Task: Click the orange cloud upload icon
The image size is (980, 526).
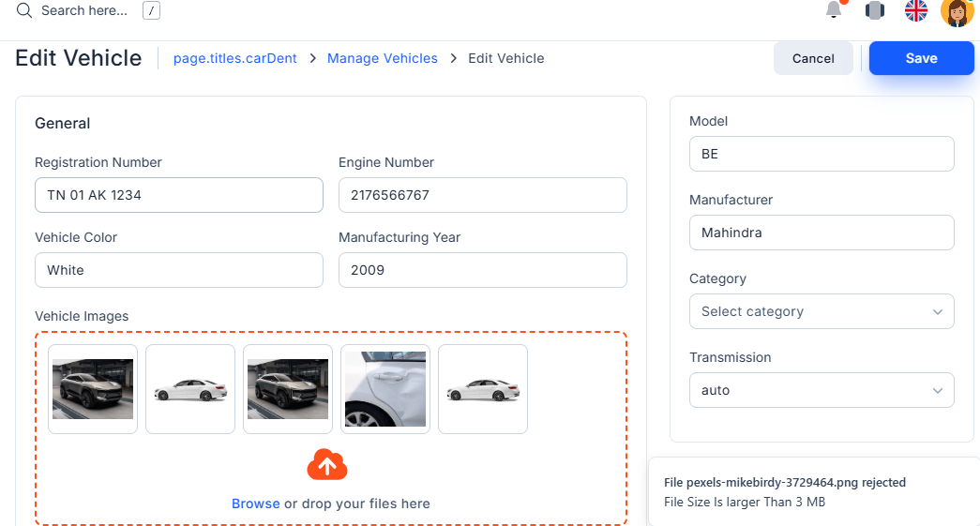Action: 327,465
